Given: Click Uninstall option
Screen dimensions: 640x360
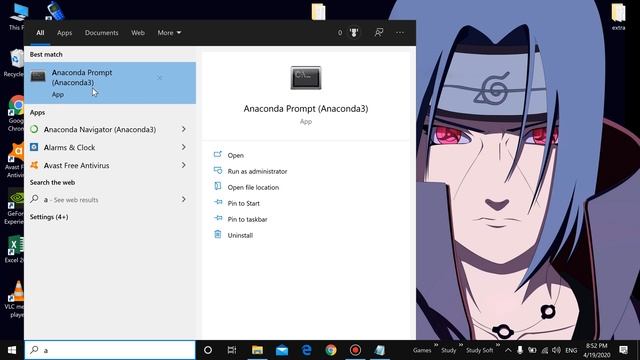Looking at the screenshot, I should 240,235.
